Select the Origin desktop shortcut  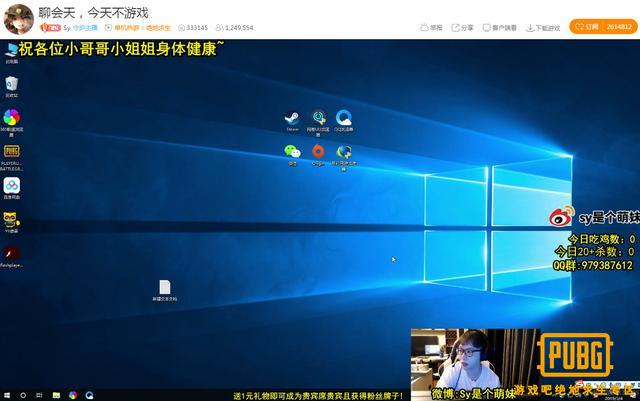[x=318, y=155]
